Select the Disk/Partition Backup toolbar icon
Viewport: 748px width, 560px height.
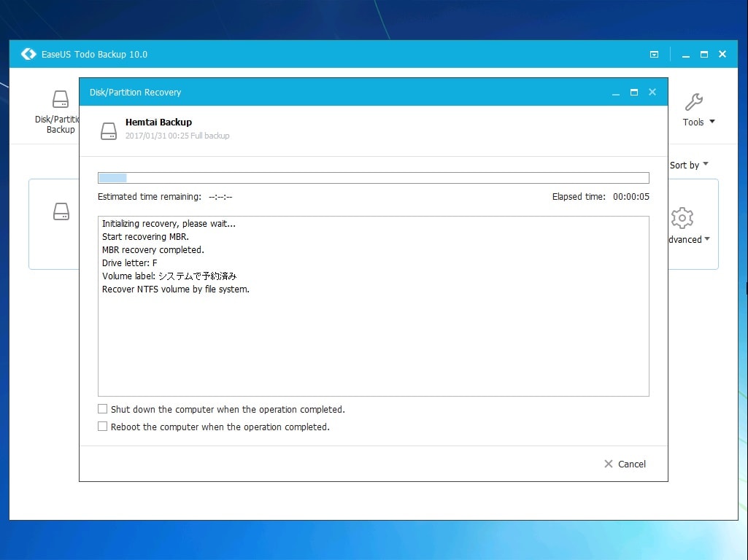(61, 99)
